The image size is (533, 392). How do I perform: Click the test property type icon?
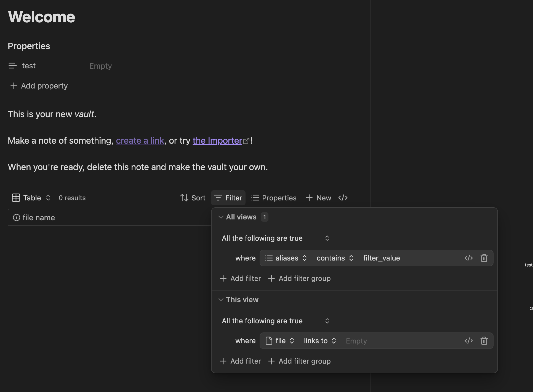[x=12, y=66]
